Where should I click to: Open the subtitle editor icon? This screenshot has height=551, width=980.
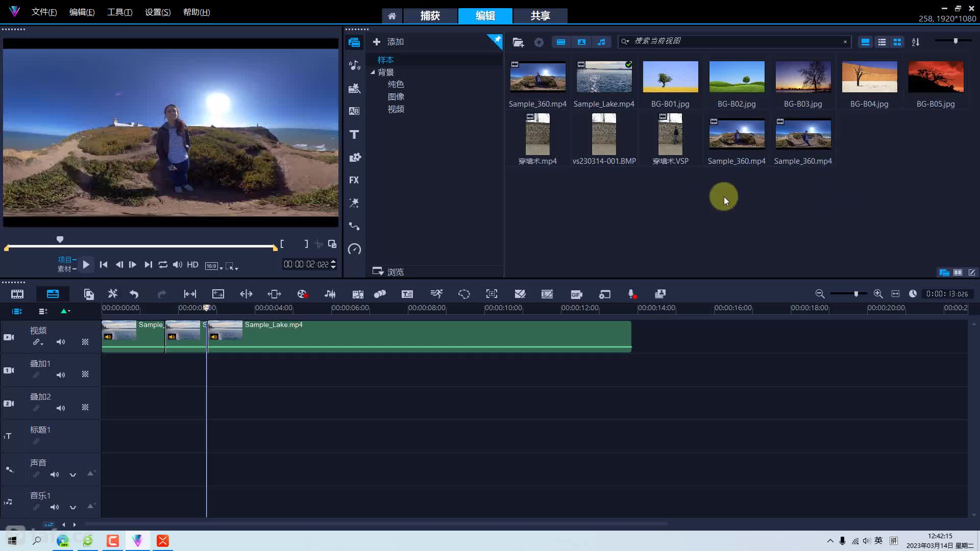(x=407, y=294)
